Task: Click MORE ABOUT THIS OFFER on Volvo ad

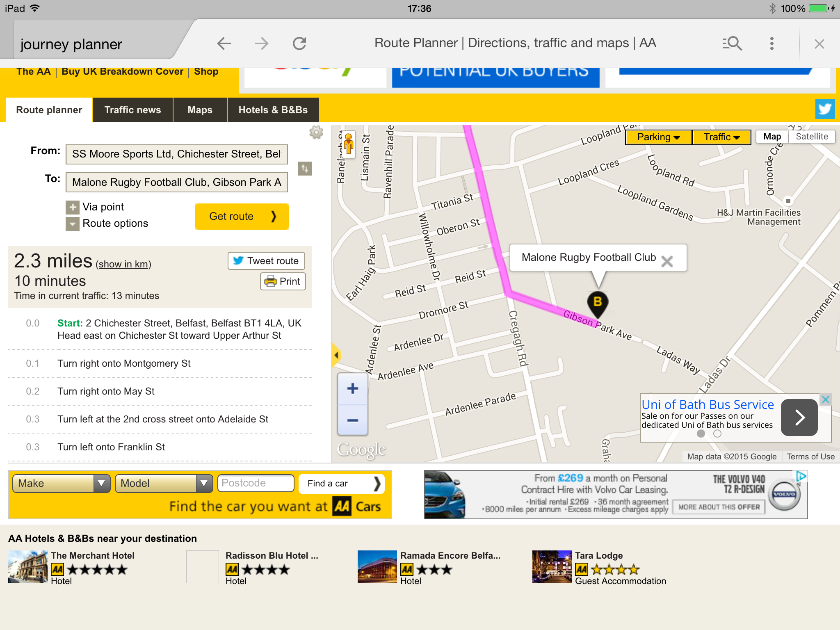Action: 719,507
